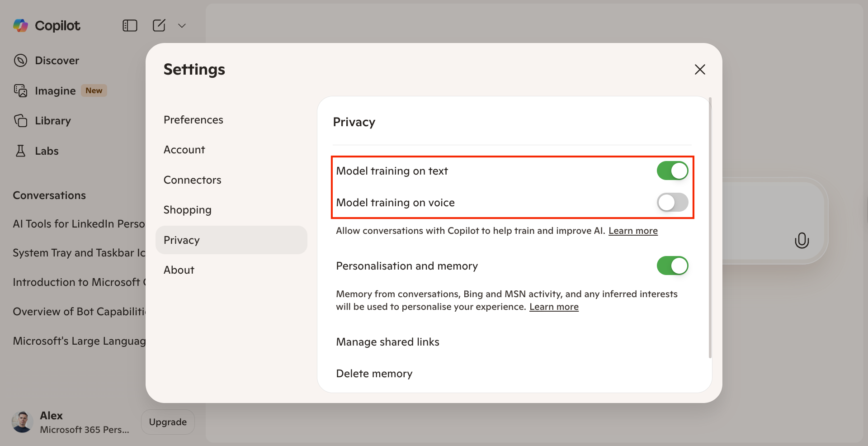868x446 pixels.
Task: Open Microsoft's Large Language conversation
Action: [x=79, y=341]
